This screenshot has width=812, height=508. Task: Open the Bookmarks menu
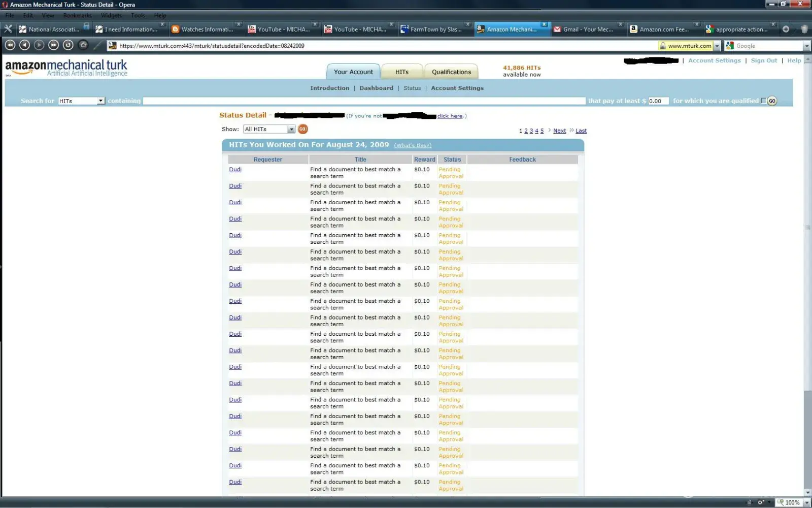pos(77,15)
